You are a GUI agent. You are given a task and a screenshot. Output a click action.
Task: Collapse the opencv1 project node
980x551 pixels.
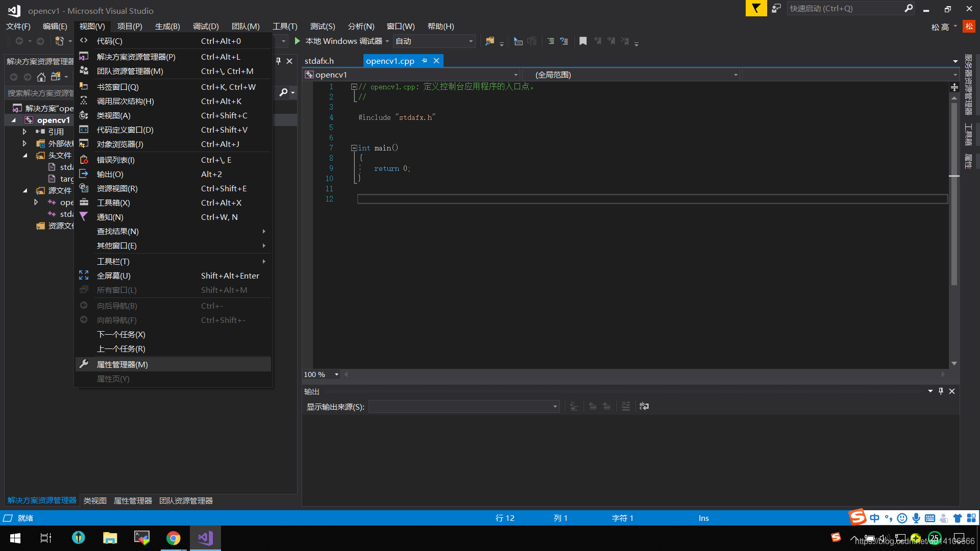click(x=14, y=120)
